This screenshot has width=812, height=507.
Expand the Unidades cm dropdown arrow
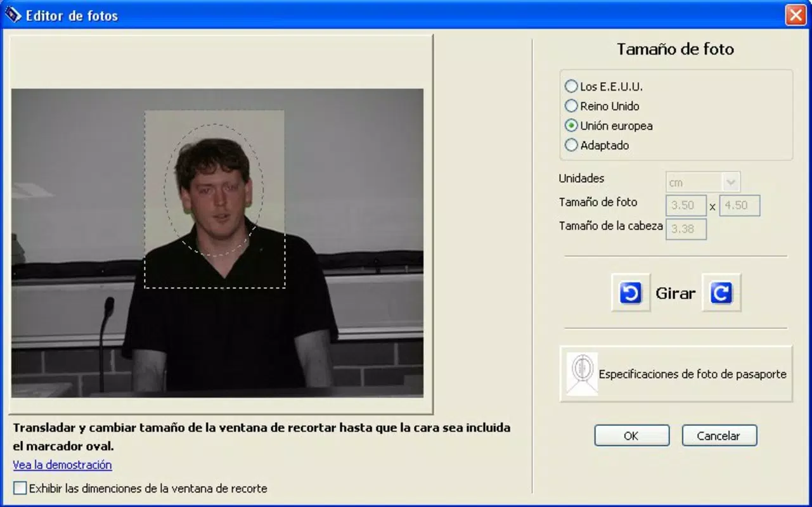(x=731, y=182)
